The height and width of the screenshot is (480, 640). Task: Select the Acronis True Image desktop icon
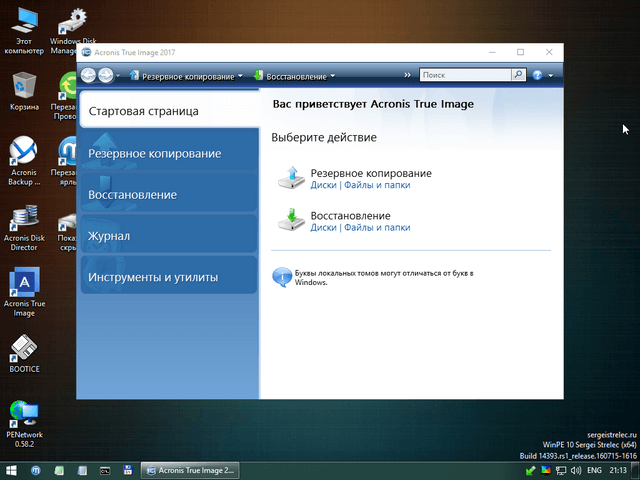pos(24,283)
